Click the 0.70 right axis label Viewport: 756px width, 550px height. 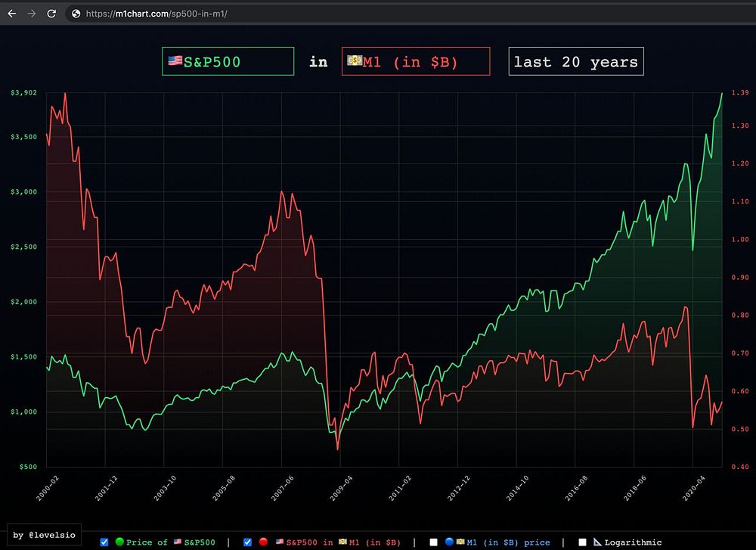tap(740, 353)
